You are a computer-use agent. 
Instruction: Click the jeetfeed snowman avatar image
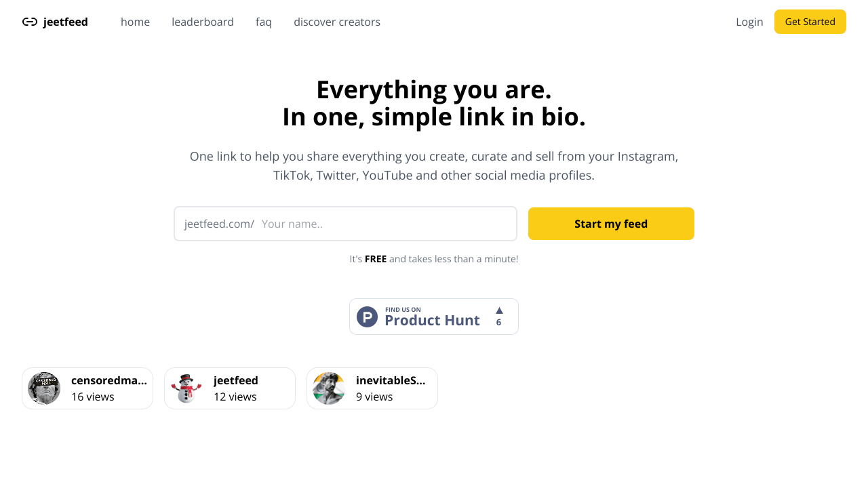tap(186, 388)
